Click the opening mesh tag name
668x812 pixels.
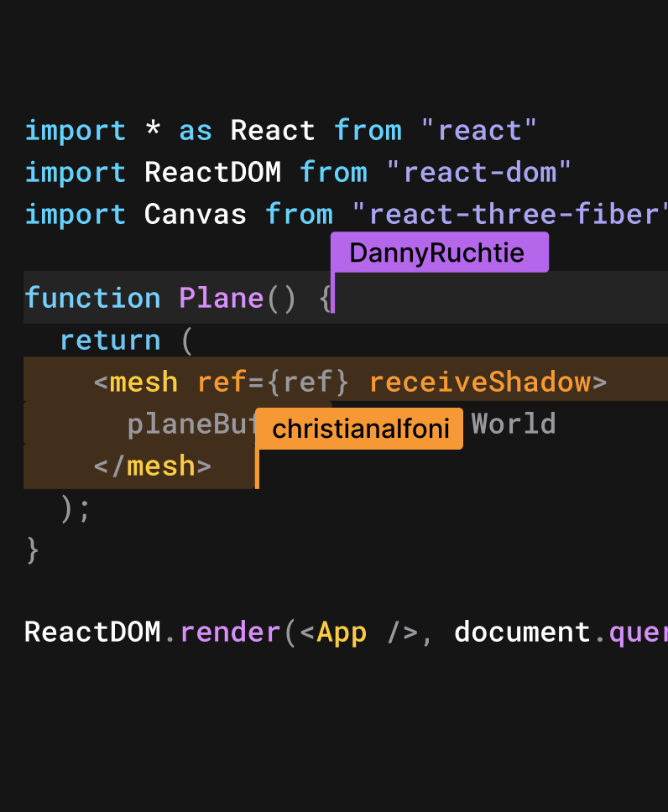click(144, 383)
